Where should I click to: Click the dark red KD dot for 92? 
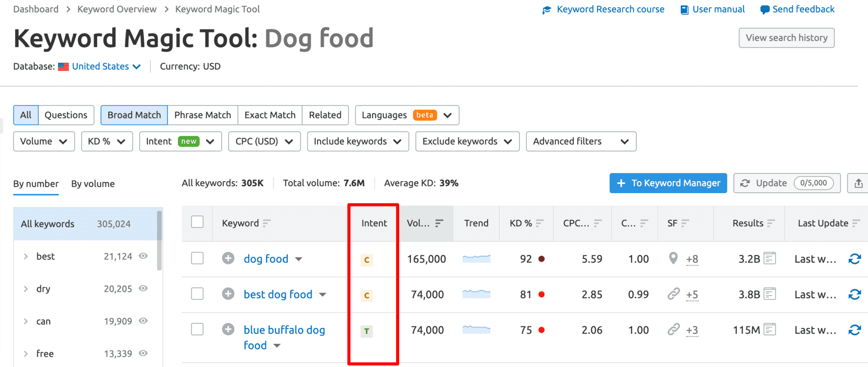tap(541, 259)
